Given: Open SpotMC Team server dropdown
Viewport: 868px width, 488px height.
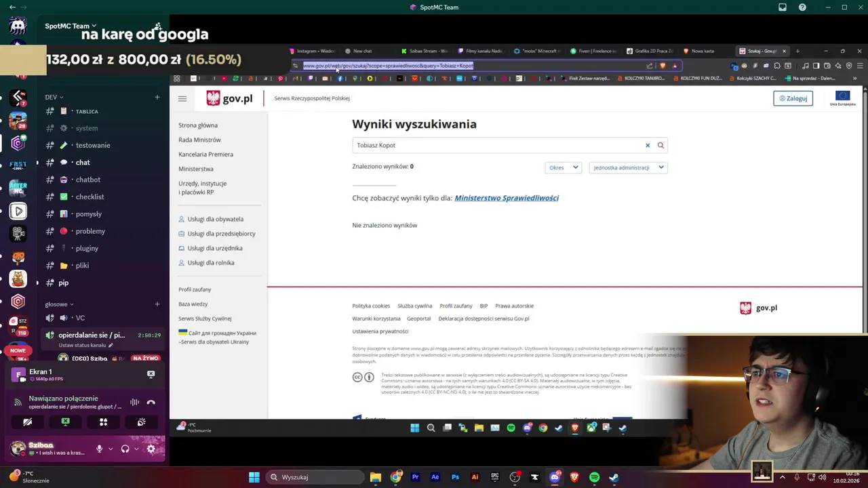Looking at the screenshot, I should [71, 26].
